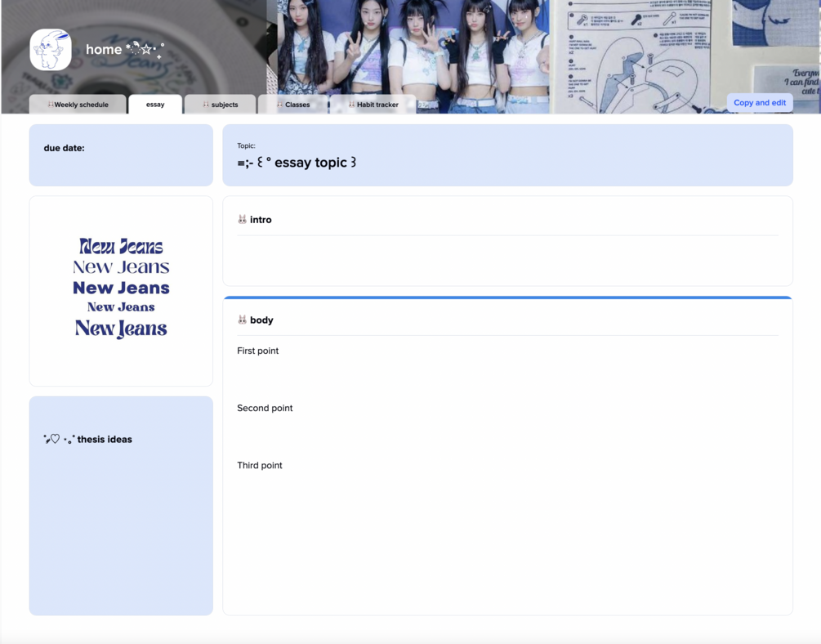This screenshot has height=644, width=821.
Task: Click the bunny icon on Weekly schedule tab
Action: 51,105
